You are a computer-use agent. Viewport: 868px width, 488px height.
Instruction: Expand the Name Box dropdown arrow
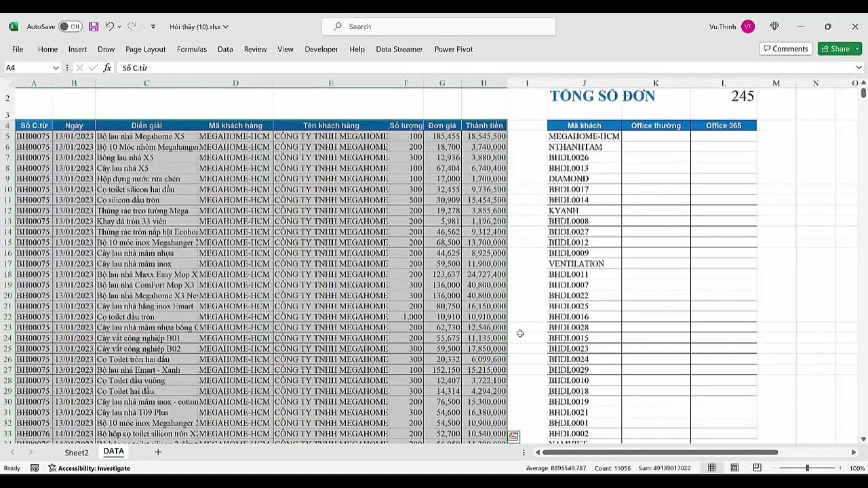pyautogui.click(x=56, y=68)
